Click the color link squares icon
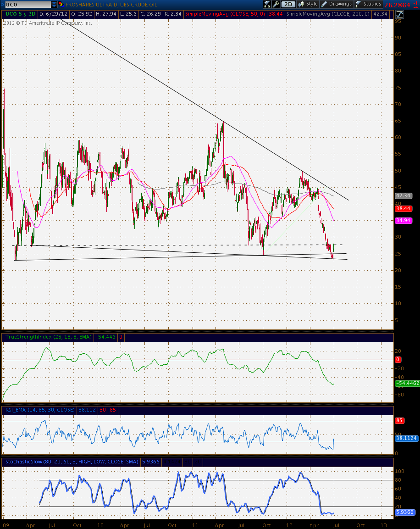This screenshot has width=420, height=529. tap(61, 5)
